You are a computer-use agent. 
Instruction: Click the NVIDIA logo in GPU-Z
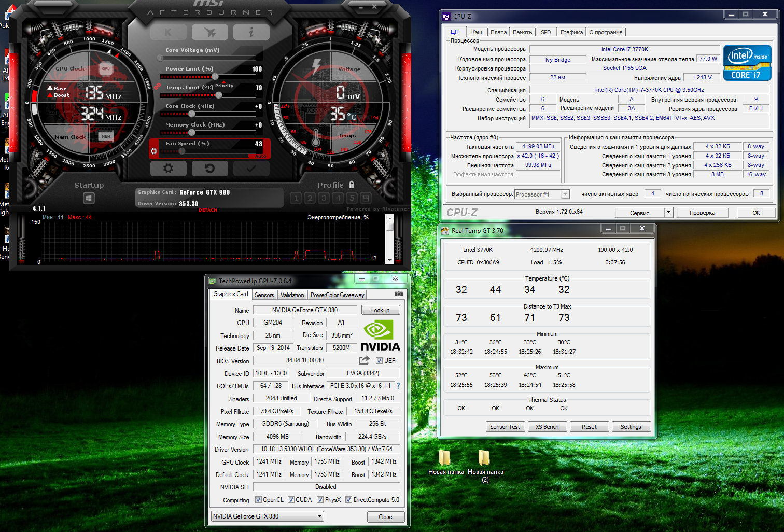(x=380, y=335)
